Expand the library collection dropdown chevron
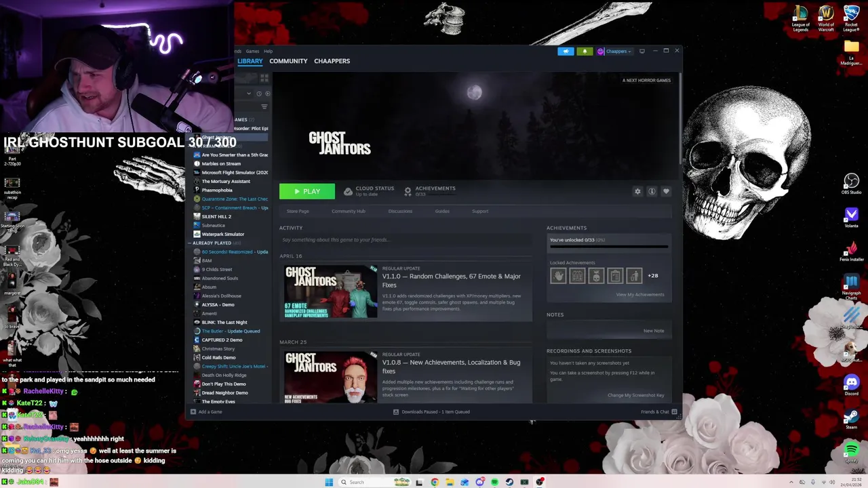Screen dimensions: 868x488 tap(249, 94)
